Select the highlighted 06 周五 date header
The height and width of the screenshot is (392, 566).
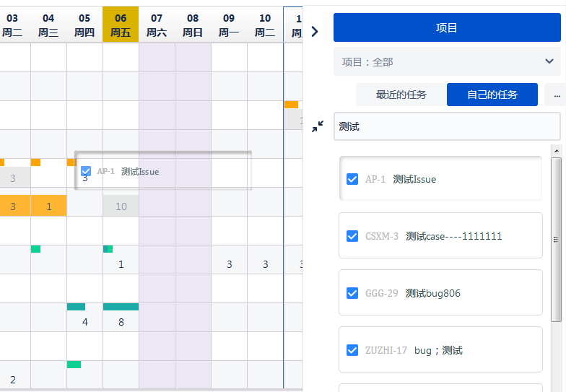coord(121,25)
